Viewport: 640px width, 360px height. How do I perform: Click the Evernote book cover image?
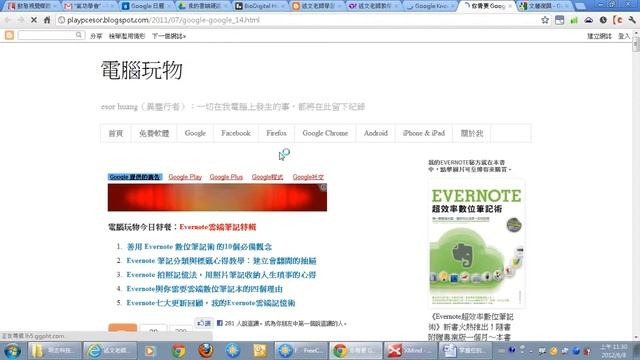477,244
